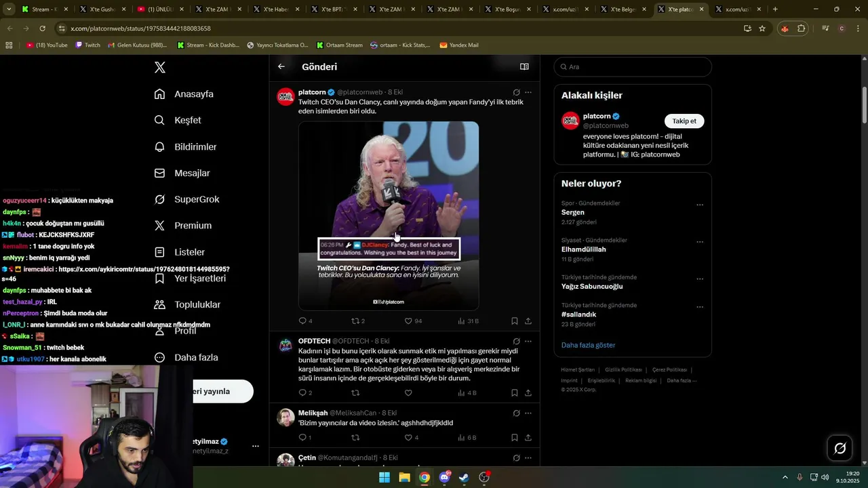Open Chrome extensions puzzle icon
The image size is (868, 488).
tap(802, 28)
